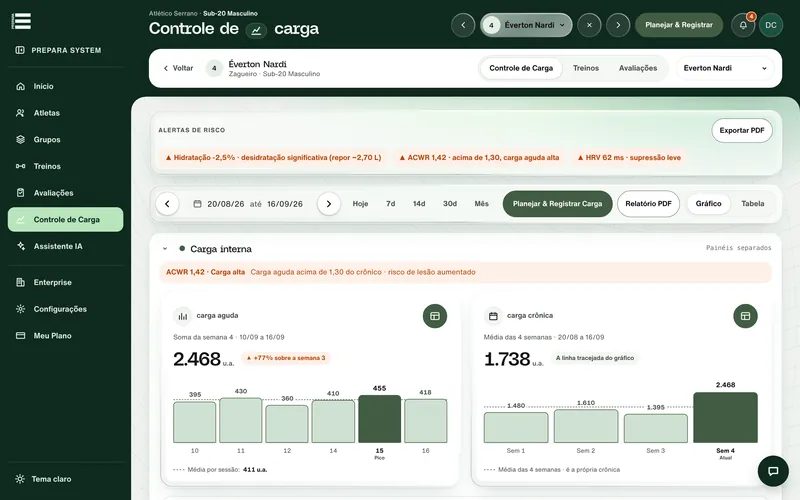Open notifications bell
This screenshot has width=800, height=500.
coord(743,25)
